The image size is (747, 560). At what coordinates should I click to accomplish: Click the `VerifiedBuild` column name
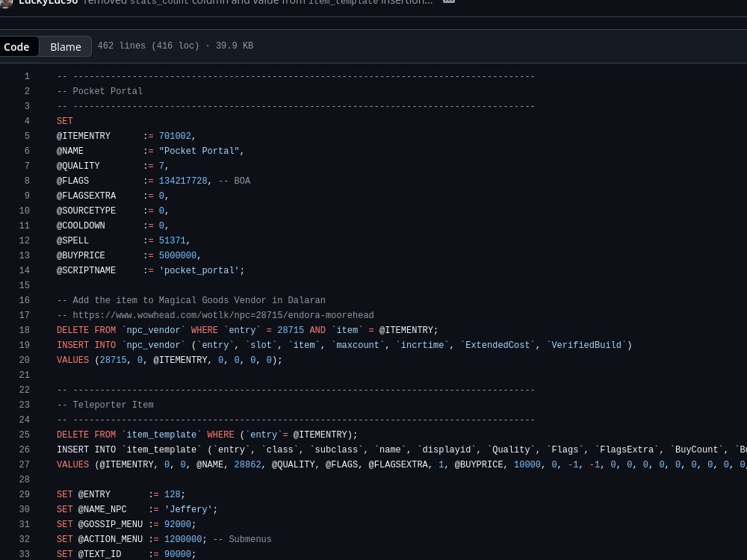[586, 345]
